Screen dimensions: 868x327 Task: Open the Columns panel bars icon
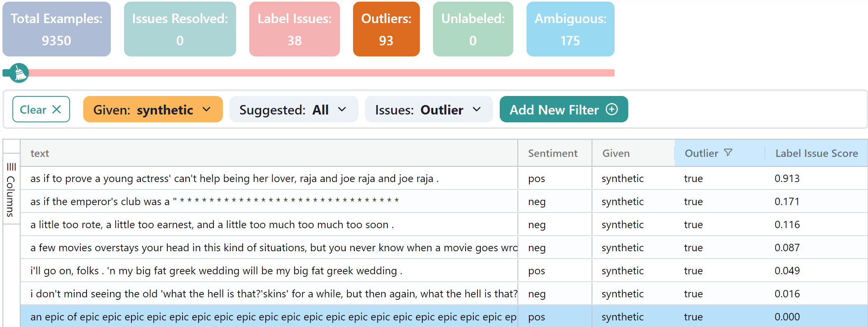[11, 167]
